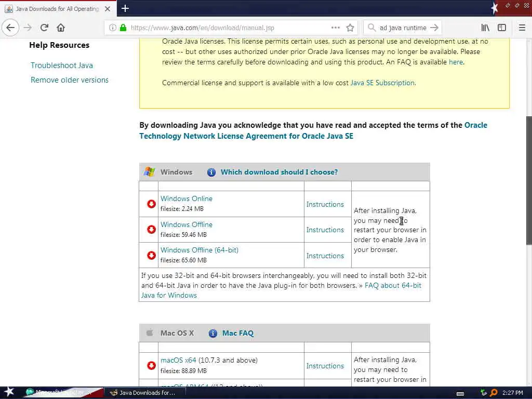Open the browser home page

click(x=61, y=28)
